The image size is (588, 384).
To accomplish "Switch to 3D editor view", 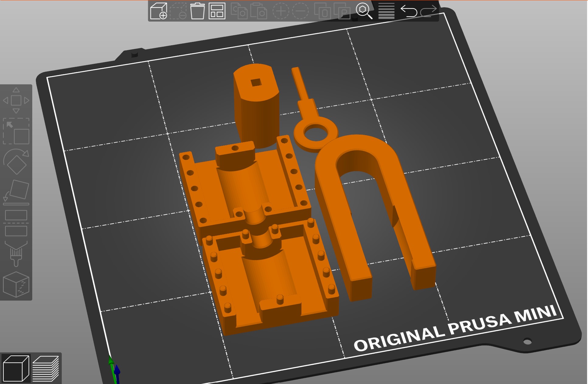I will 16,368.
